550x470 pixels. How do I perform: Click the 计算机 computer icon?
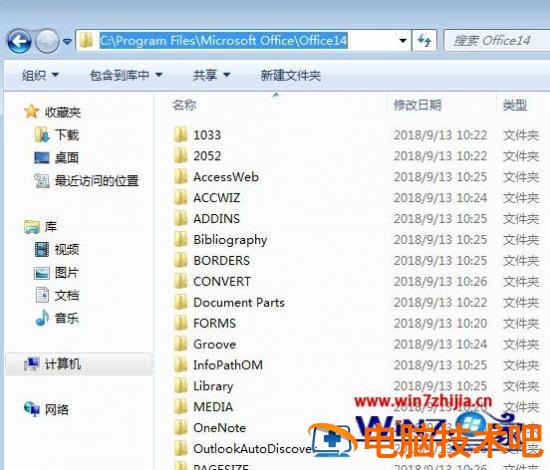[x=32, y=364]
